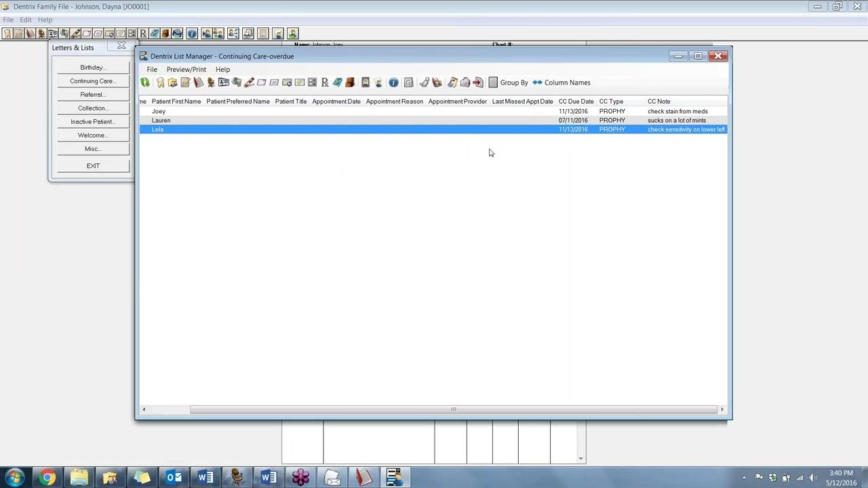Click the Continuing Care... button
Viewport: 868px width, 488px height.
93,81
